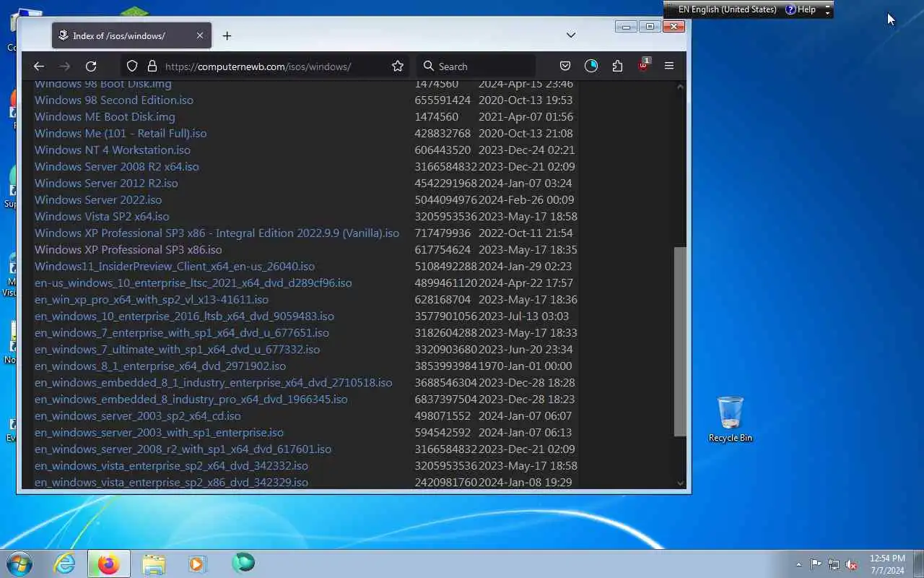This screenshot has height=578, width=924.
Task: Go back using the back arrow
Action: pyautogui.click(x=39, y=66)
